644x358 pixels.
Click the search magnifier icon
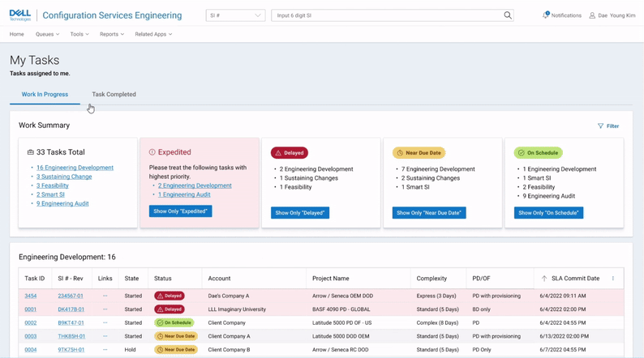[508, 15]
